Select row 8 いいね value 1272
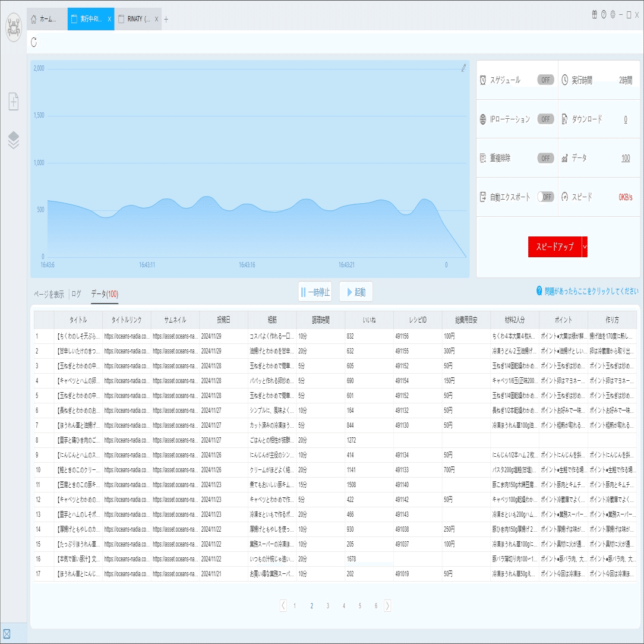644x644 pixels. pyautogui.click(x=370, y=440)
